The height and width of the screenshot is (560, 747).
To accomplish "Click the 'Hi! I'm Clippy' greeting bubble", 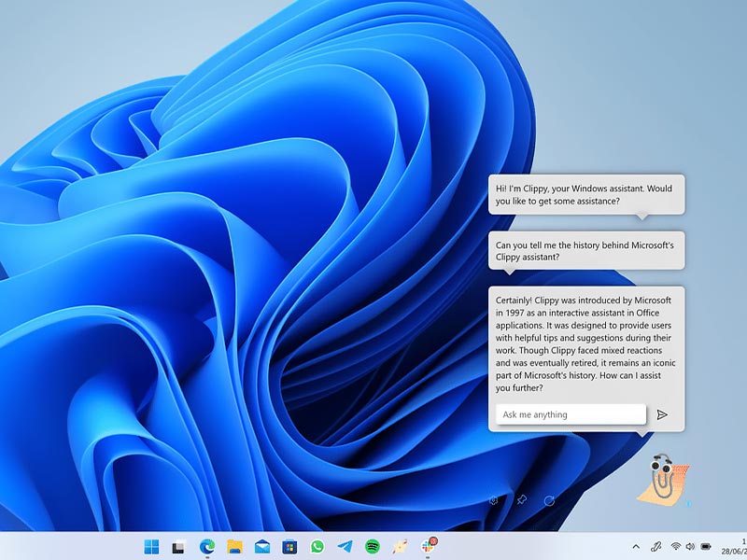I will [x=586, y=194].
